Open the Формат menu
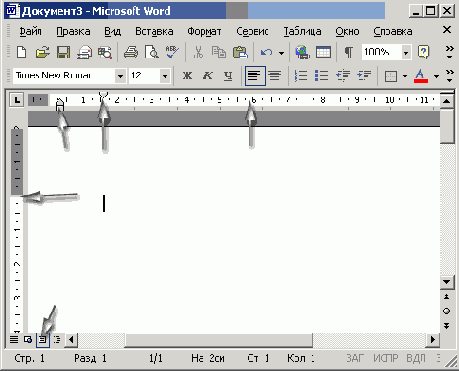Viewport: 459px width, 371px height. tap(204, 31)
